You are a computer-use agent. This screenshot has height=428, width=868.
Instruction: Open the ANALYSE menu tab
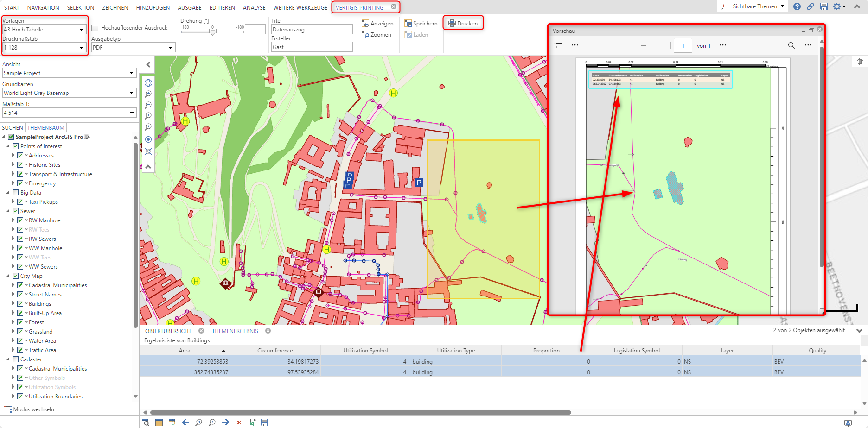click(x=254, y=7)
